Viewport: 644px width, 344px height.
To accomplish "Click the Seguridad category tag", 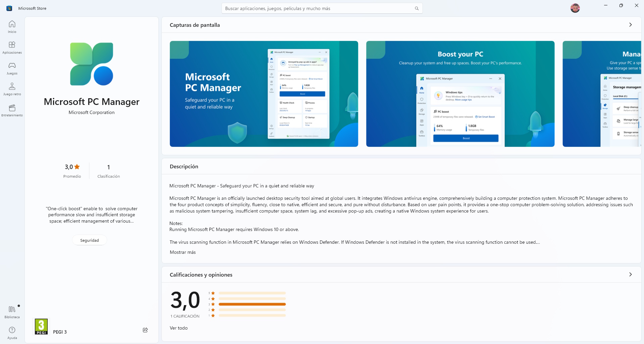I will pyautogui.click(x=90, y=240).
